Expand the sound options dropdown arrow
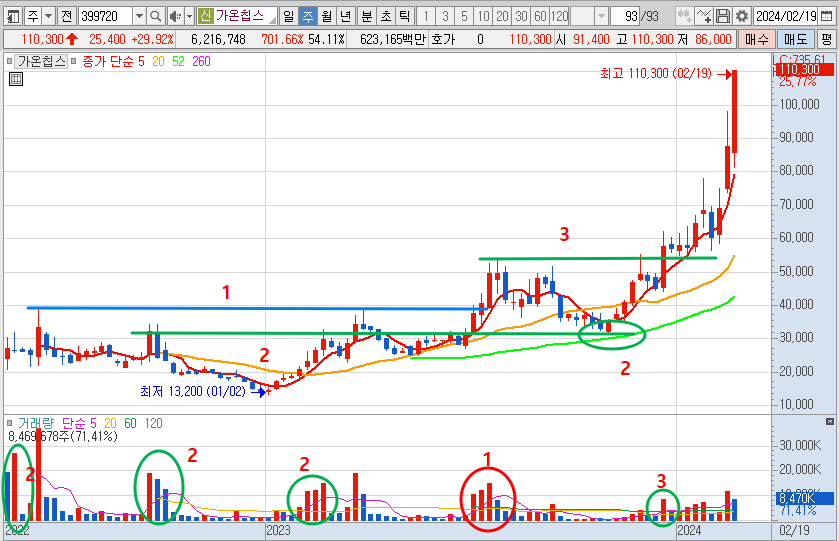 point(189,17)
